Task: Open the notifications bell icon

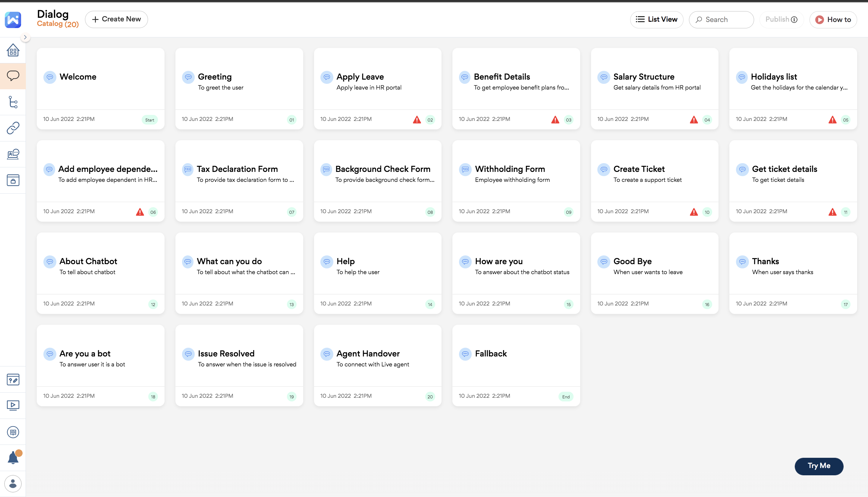Action: 13,457
